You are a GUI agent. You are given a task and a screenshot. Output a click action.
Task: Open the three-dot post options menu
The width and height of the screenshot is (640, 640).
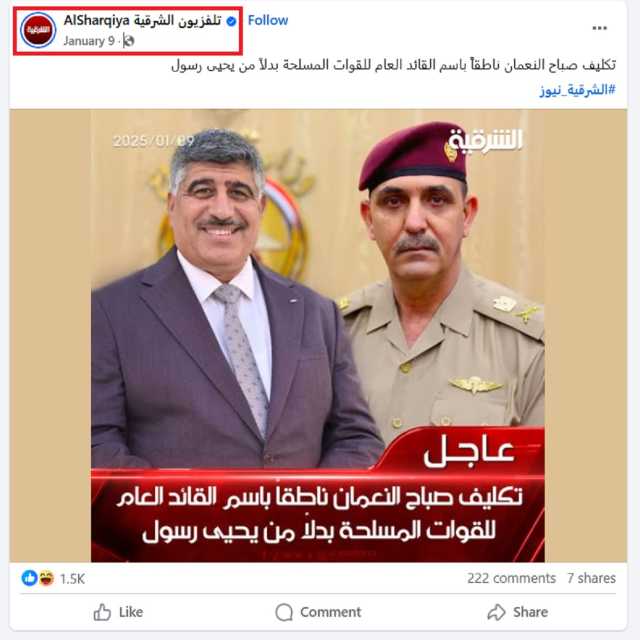(x=599, y=28)
